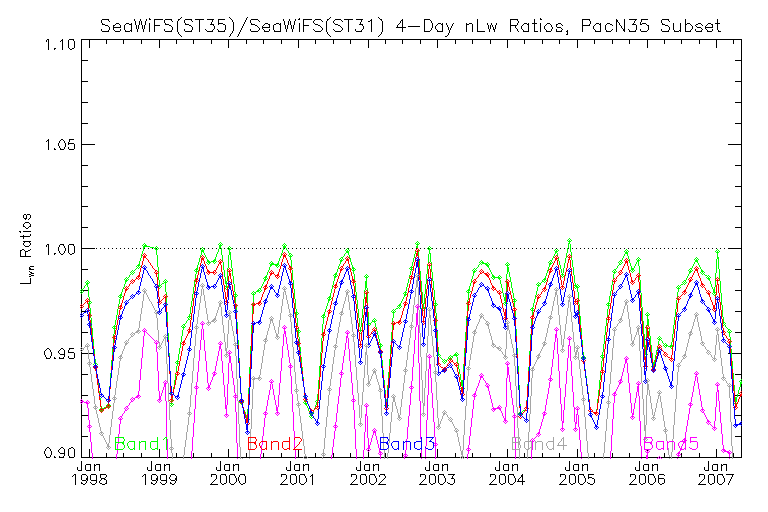Click the Jan 2007 x-axis label
This screenshot has height=512, width=768.
(x=716, y=472)
